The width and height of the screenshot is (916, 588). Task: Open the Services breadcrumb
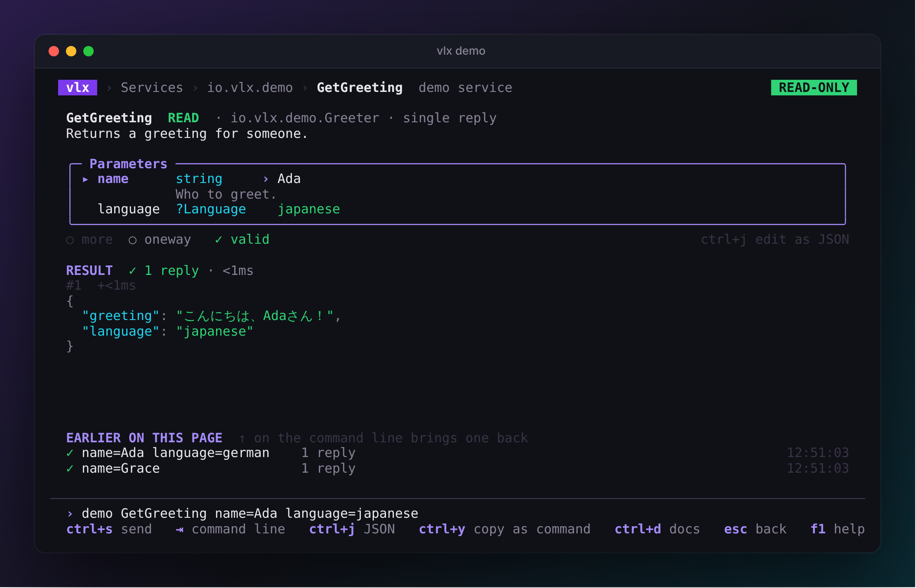[x=152, y=88]
